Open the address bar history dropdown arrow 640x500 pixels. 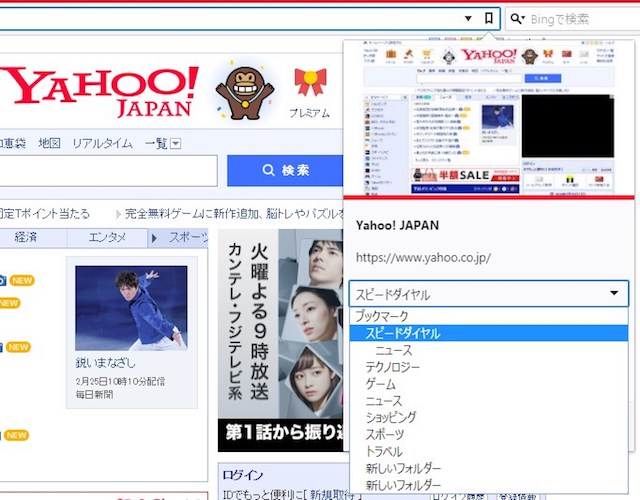point(468,18)
